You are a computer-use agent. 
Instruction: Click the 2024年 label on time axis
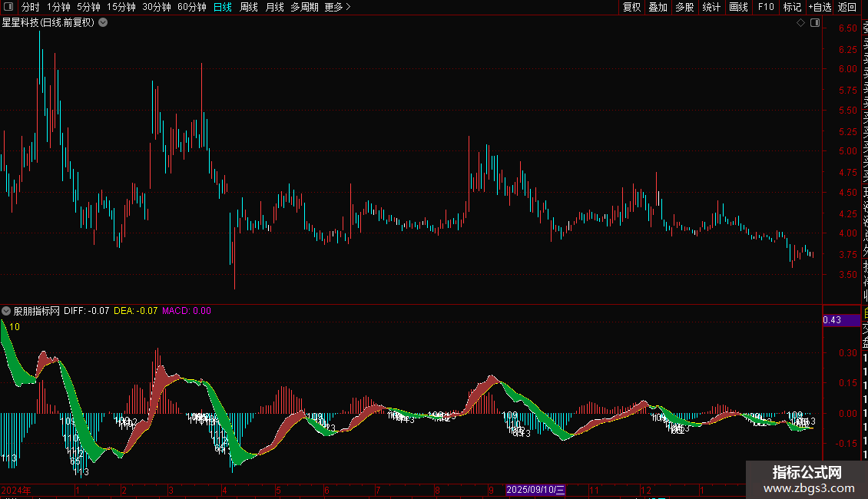(16, 490)
